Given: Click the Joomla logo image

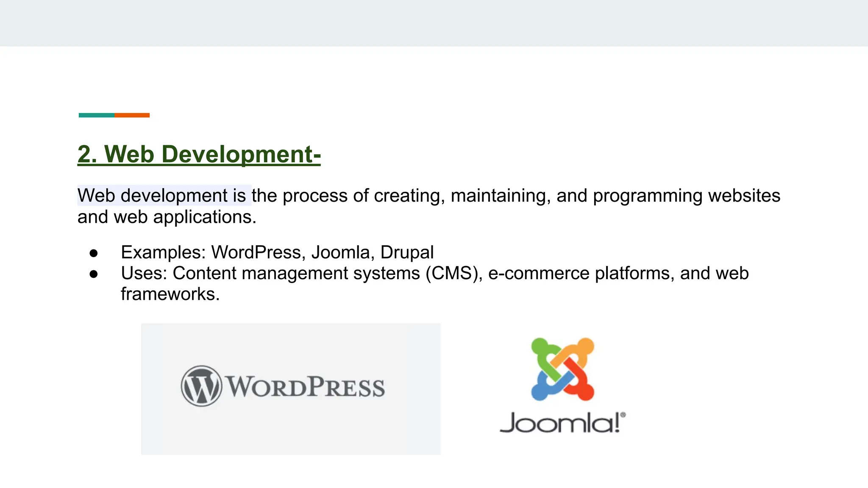Looking at the screenshot, I should (563, 385).
